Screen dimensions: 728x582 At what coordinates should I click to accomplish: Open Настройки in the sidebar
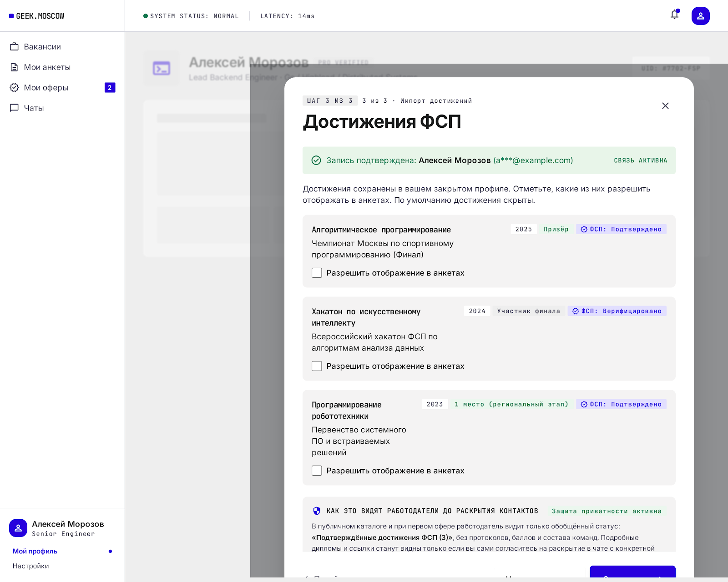click(x=31, y=566)
